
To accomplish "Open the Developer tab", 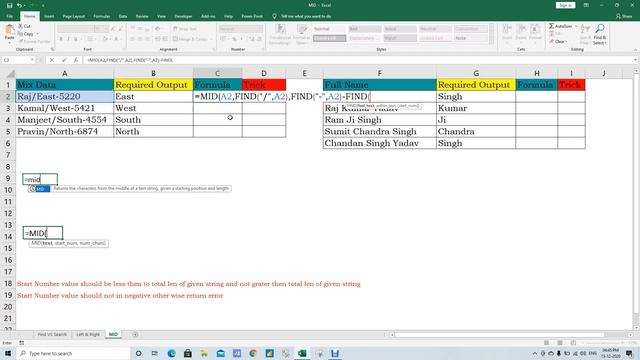I will (x=183, y=16).
